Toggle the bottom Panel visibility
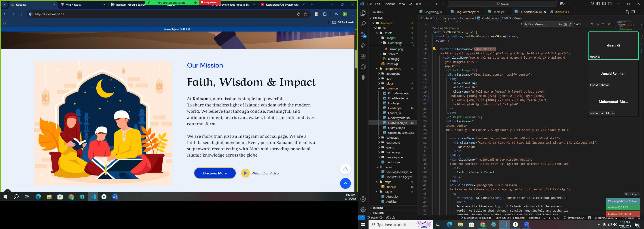644x229 pixels. 604,4
